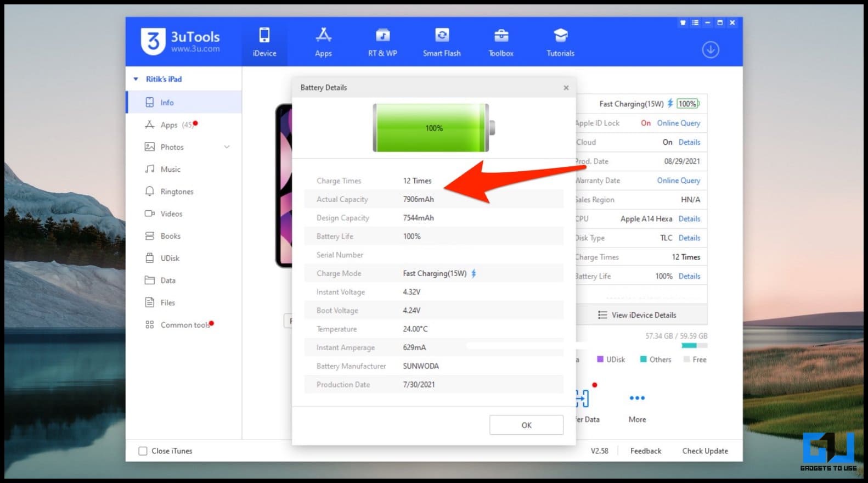Click the Ringtones bell icon

(x=149, y=191)
